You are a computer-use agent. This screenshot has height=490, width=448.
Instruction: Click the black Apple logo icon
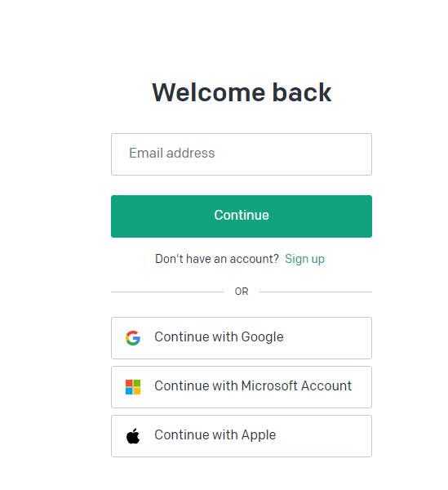tap(133, 436)
